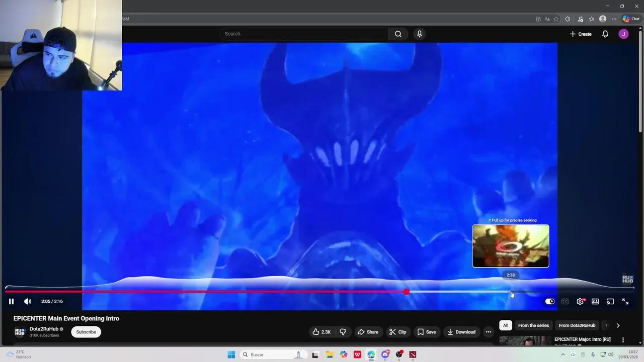Open File Explorer from taskbar
The image size is (644, 362).
pyautogui.click(x=330, y=354)
